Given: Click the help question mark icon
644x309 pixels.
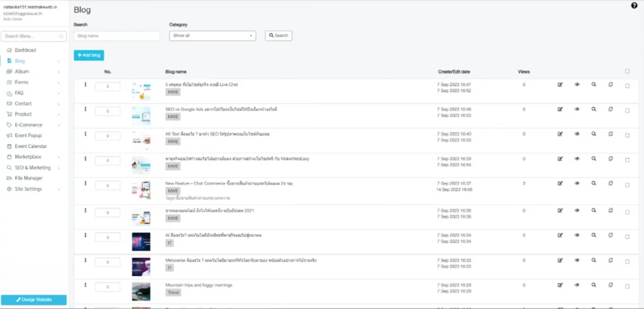Looking at the screenshot, I should coord(634,6).
